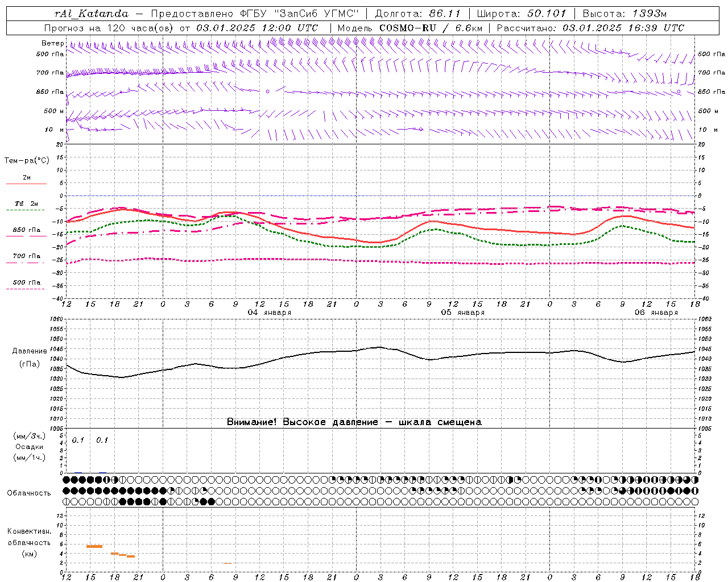Click the "Td 2м" dew point legend entry
Image resolution: width=728 pixels, height=582 pixels.
click(x=27, y=203)
